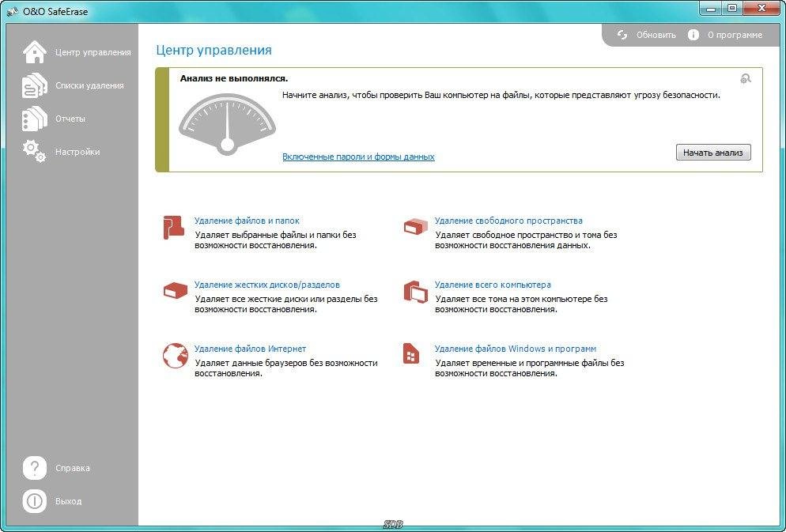Click the home icon for Центр управления
This screenshot has width=786, height=532.
35,52
